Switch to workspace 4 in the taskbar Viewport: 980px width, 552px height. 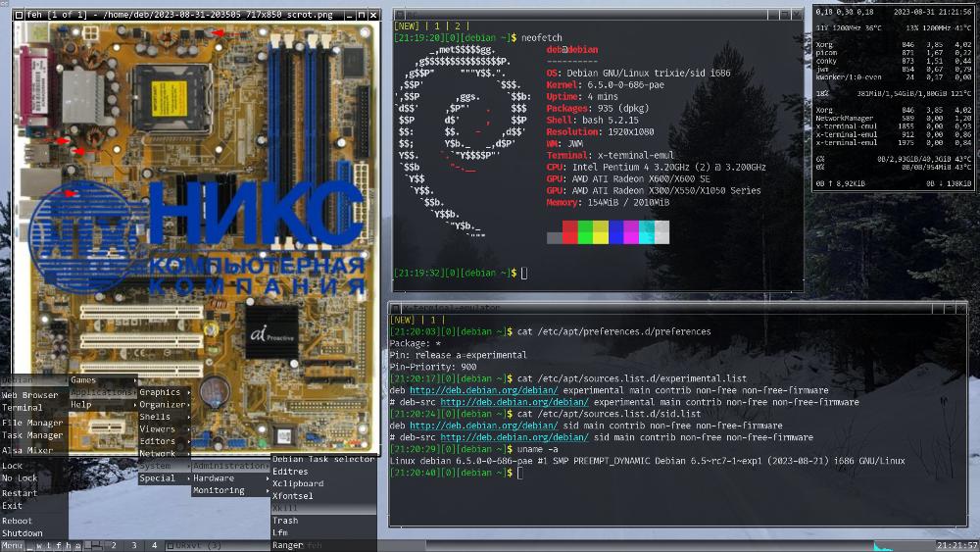(x=155, y=546)
